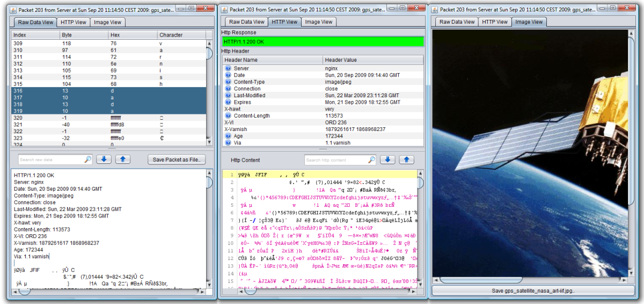Click the Java icon in Raw Data window title bar
The width and height of the screenshot is (644, 304).
pyautogui.click(x=13, y=10)
